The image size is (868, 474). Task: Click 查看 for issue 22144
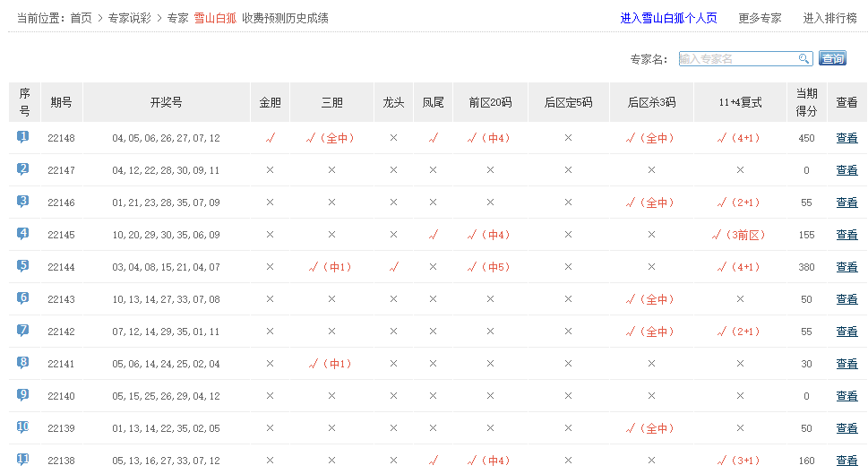point(847,267)
